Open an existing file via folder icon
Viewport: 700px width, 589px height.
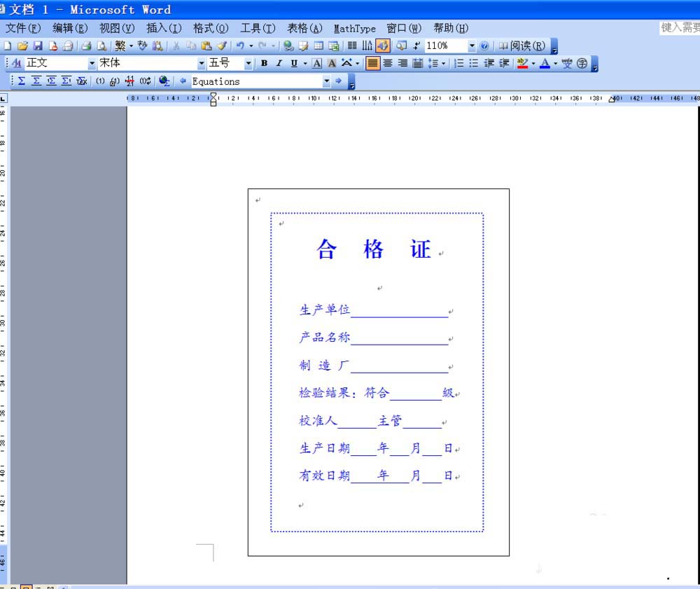pyautogui.click(x=22, y=46)
